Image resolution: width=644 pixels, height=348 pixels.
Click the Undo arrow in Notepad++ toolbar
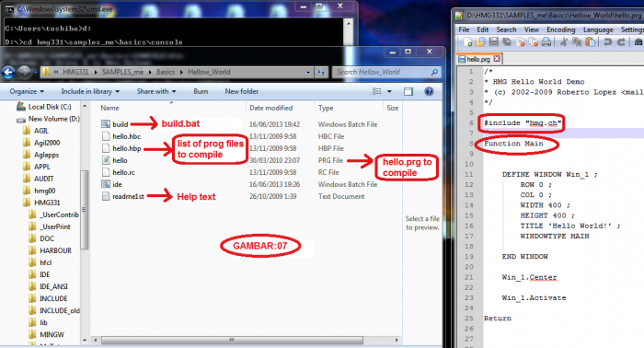tap(608, 42)
